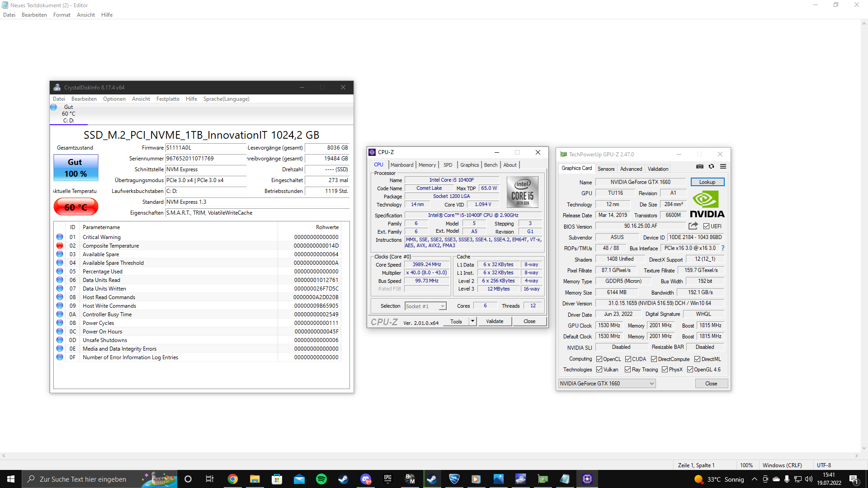The height and width of the screenshot is (488, 868).
Task: Launch Epic Games from the taskbar
Action: [x=388, y=479]
